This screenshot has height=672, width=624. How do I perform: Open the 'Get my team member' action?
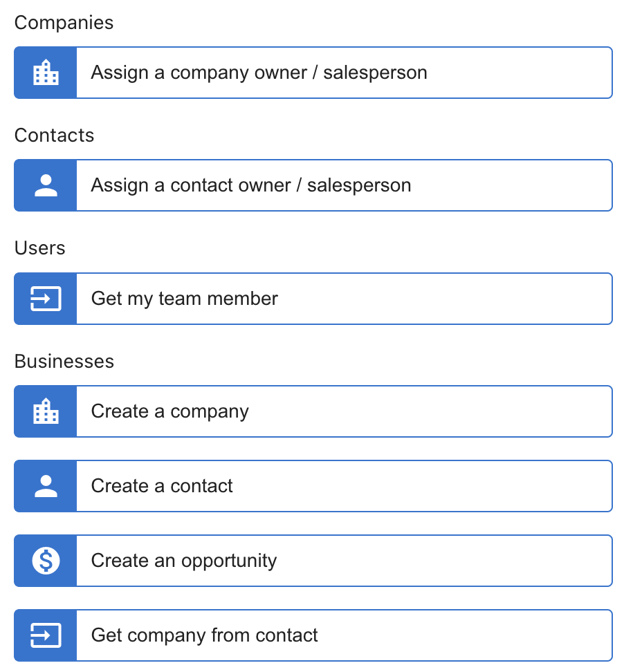coord(343,299)
